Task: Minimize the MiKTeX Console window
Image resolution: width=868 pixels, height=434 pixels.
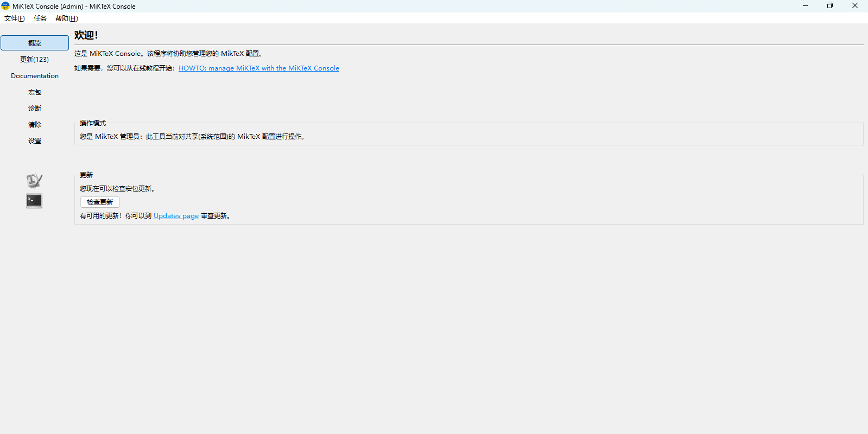Action: 805,6
